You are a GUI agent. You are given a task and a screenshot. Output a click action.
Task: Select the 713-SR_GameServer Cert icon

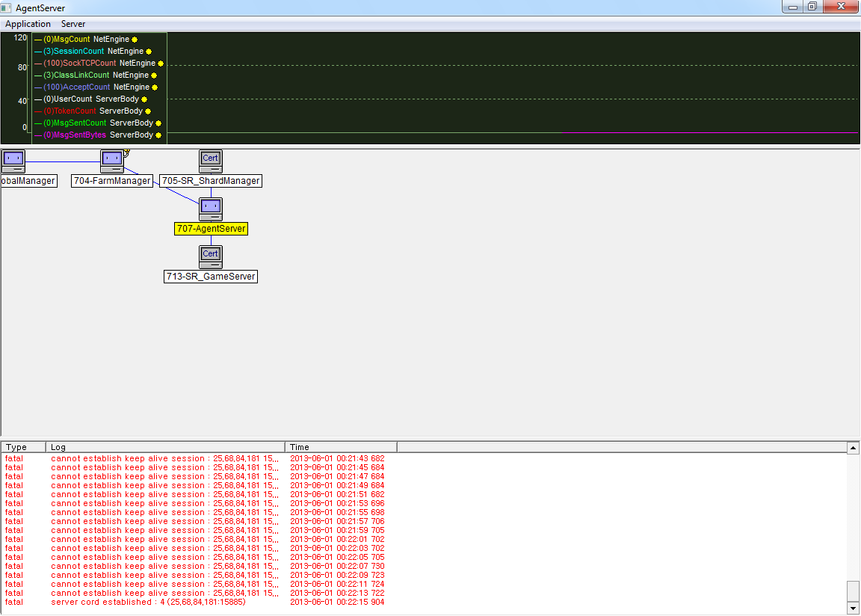point(211,256)
